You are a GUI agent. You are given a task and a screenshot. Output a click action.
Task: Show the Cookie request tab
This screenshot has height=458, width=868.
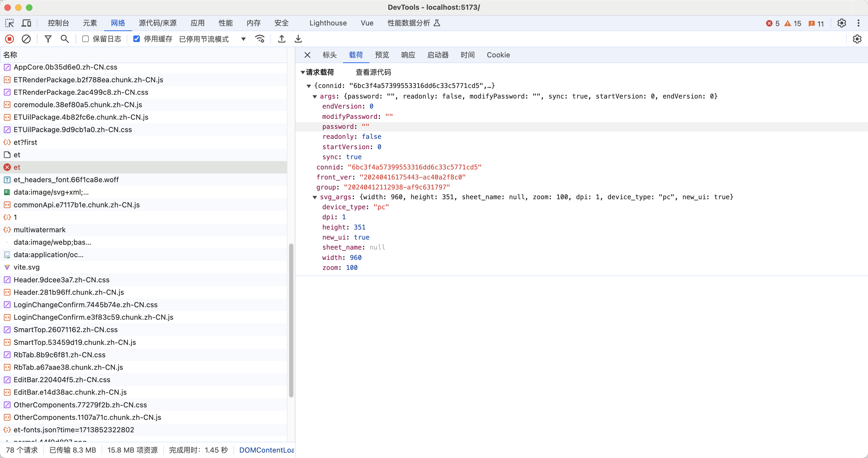[x=498, y=55]
